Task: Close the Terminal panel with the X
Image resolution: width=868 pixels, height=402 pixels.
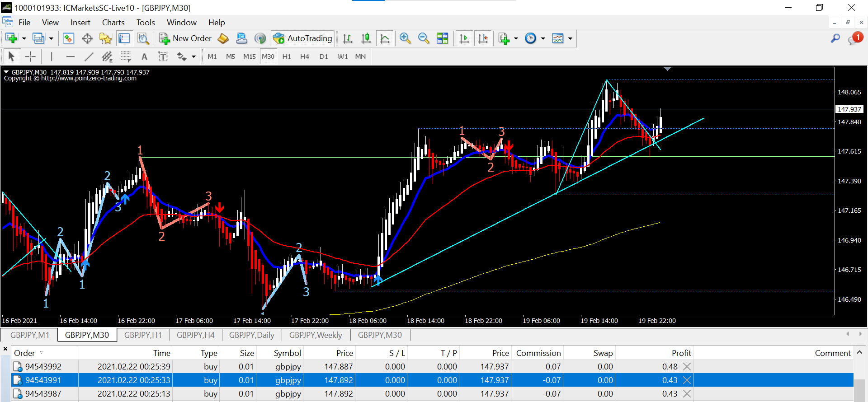Action: coord(5,349)
